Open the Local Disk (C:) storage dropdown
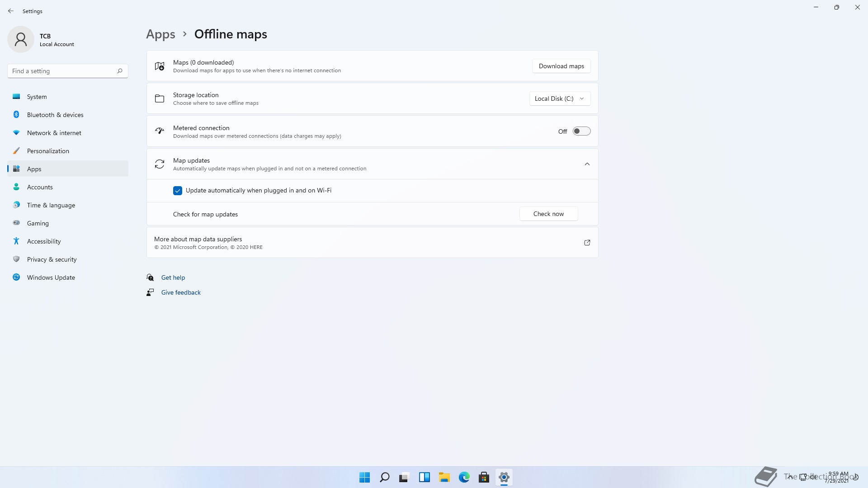The image size is (868, 488). tap(560, 99)
